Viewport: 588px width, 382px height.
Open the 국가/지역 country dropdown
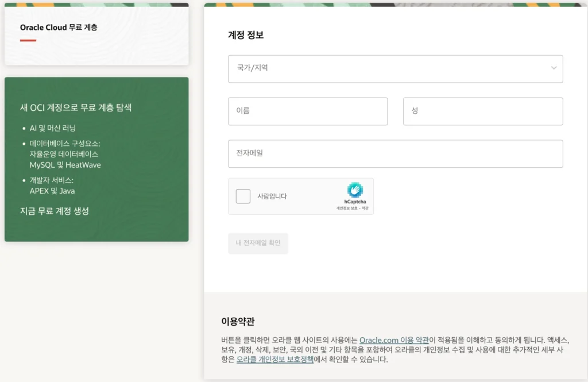coord(395,68)
